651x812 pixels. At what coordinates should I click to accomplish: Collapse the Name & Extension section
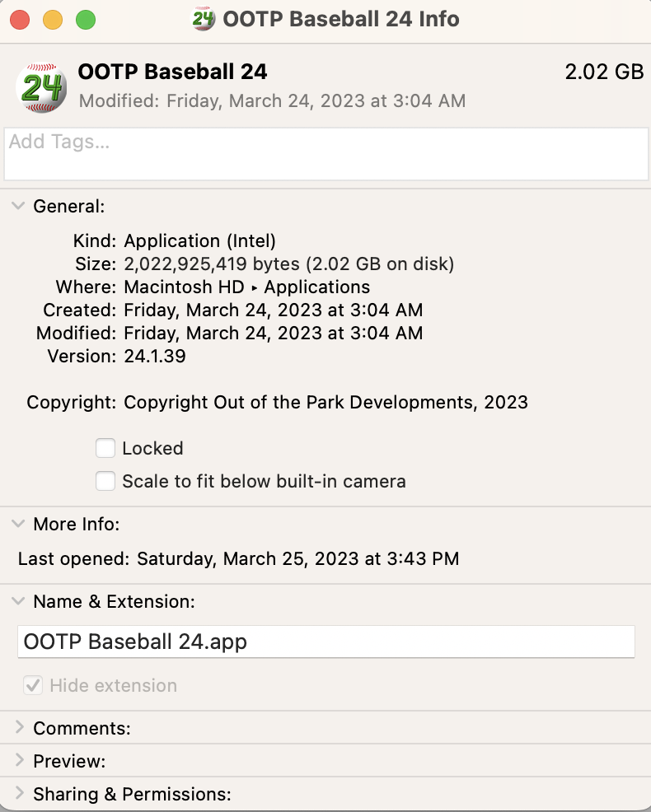pyautogui.click(x=18, y=601)
